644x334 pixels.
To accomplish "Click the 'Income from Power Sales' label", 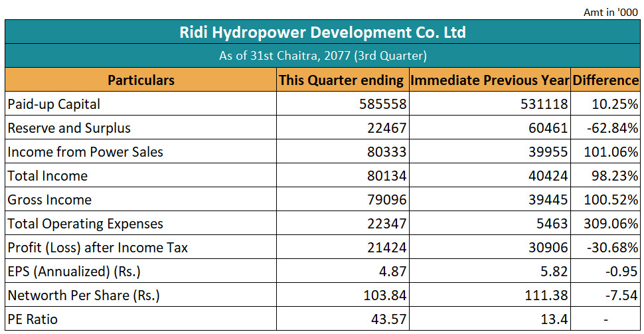I will (x=86, y=151).
